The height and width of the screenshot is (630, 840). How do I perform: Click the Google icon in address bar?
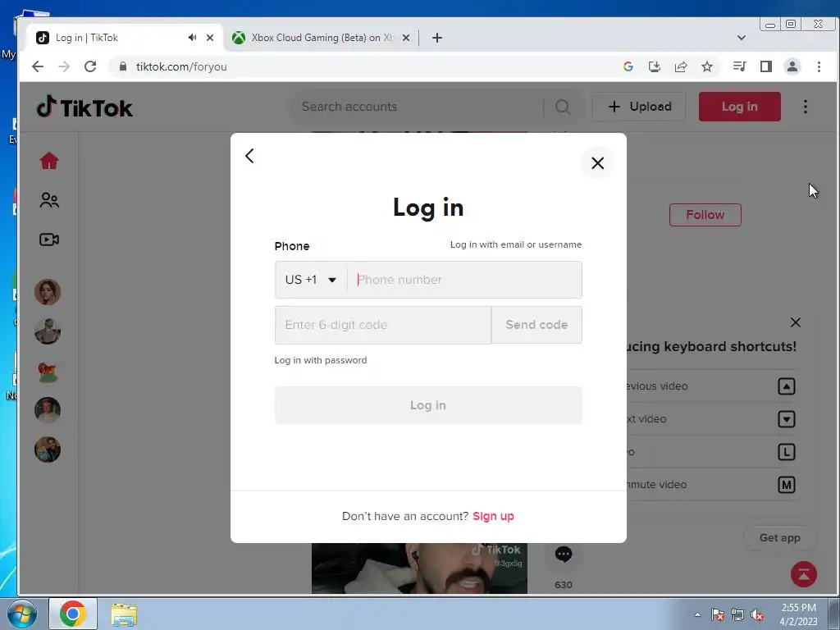point(628,66)
